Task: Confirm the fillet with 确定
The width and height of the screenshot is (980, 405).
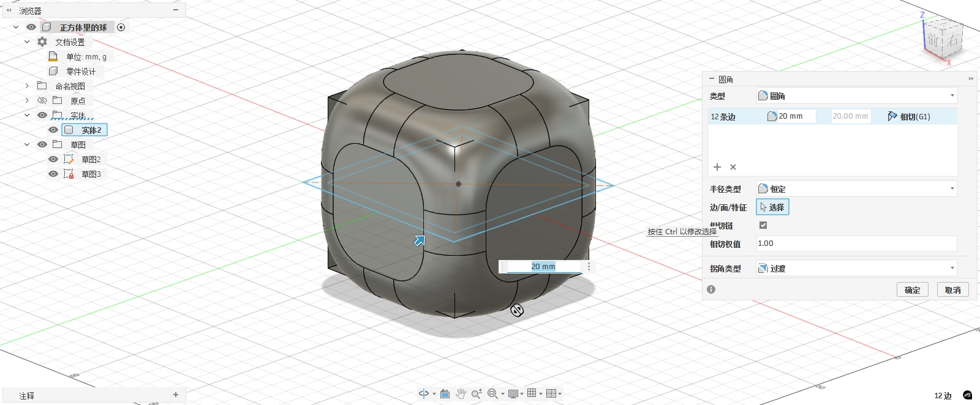Action: click(913, 289)
